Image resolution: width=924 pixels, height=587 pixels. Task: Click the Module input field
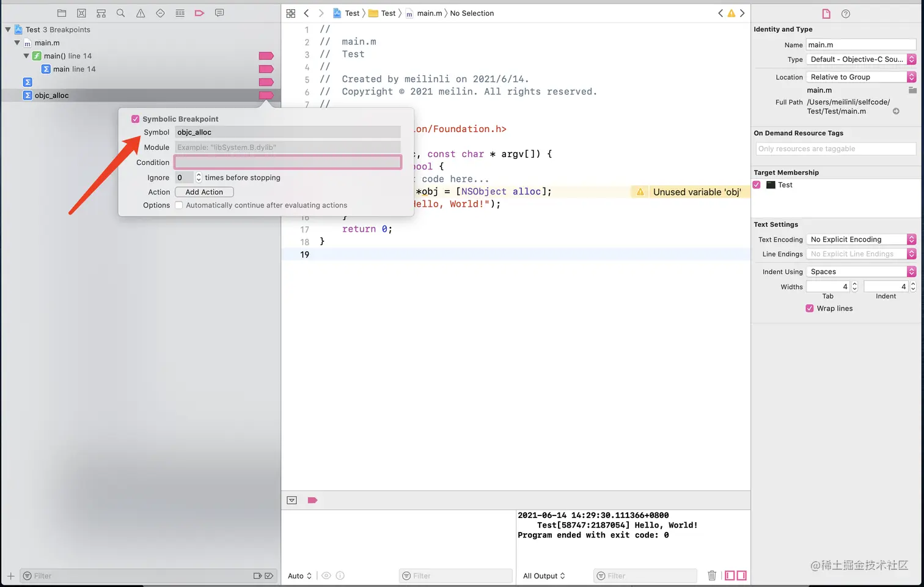point(288,147)
